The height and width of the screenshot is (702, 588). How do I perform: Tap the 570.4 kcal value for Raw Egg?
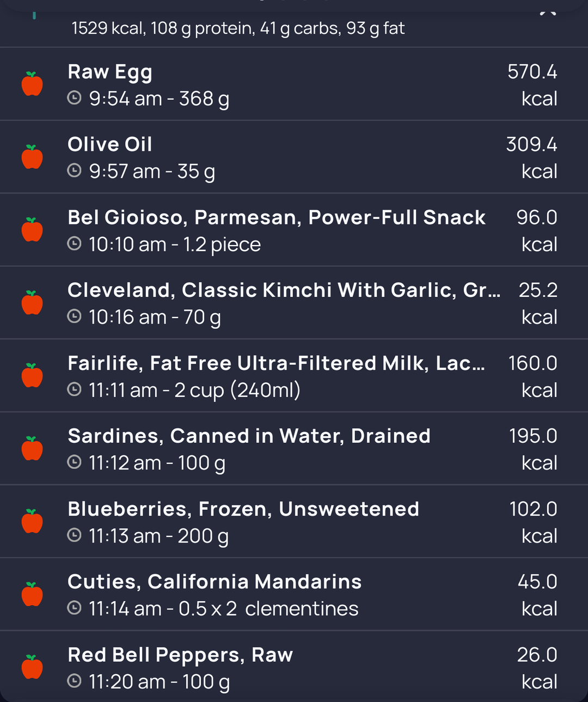tap(532, 85)
